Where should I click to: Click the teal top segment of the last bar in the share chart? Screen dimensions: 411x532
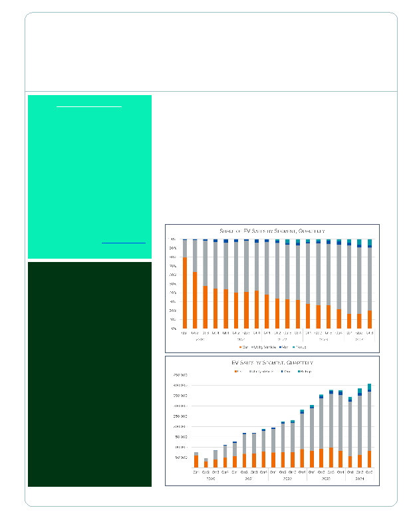click(x=369, y=243)
